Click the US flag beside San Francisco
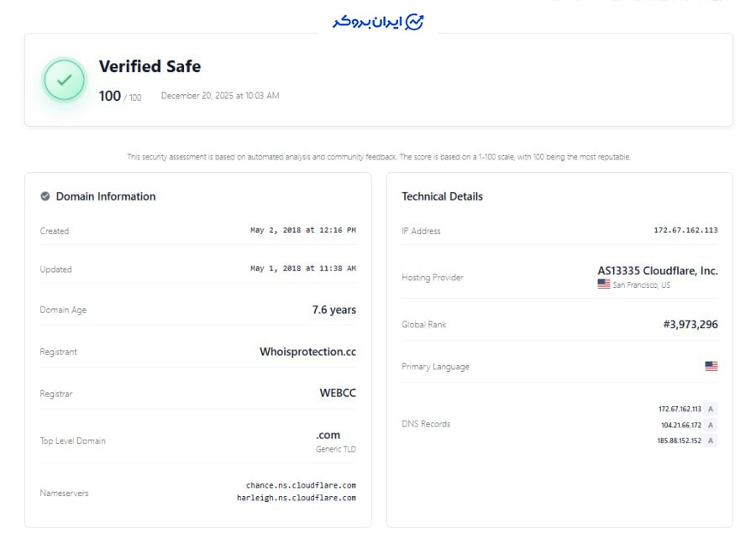 tap(604, 285)
